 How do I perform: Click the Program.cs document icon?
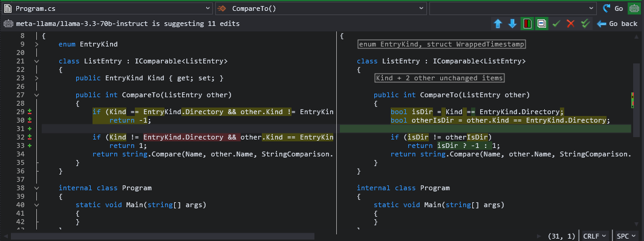coord(7,8)
